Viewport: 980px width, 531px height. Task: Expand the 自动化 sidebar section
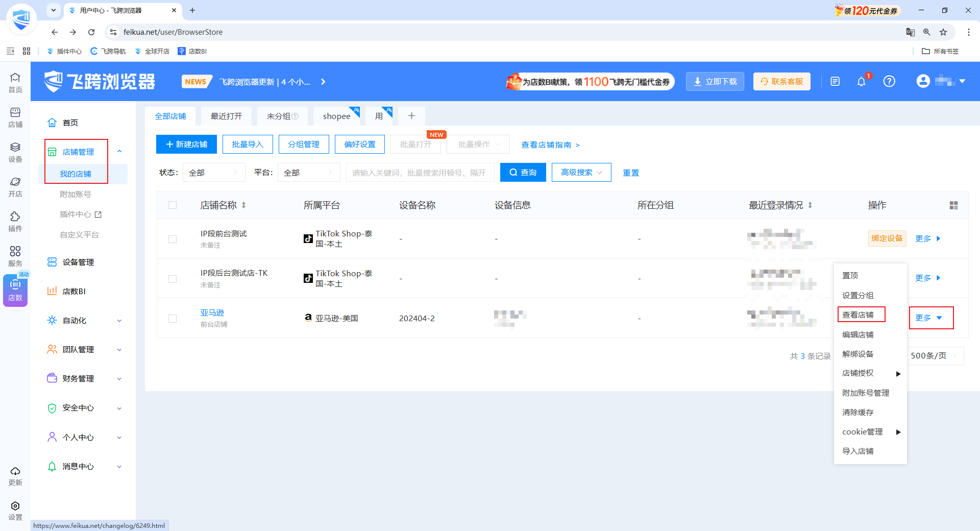[85, 321]
